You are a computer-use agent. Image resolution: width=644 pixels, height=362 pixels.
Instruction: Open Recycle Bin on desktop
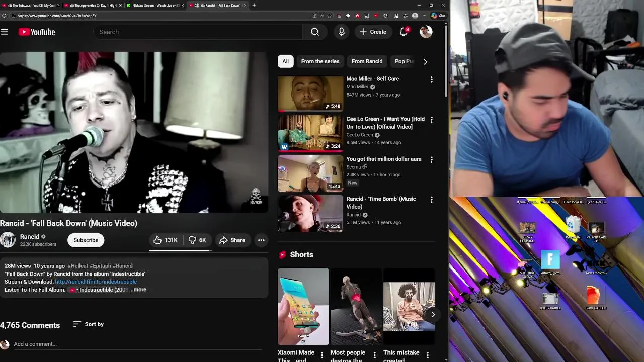point(573,228)
